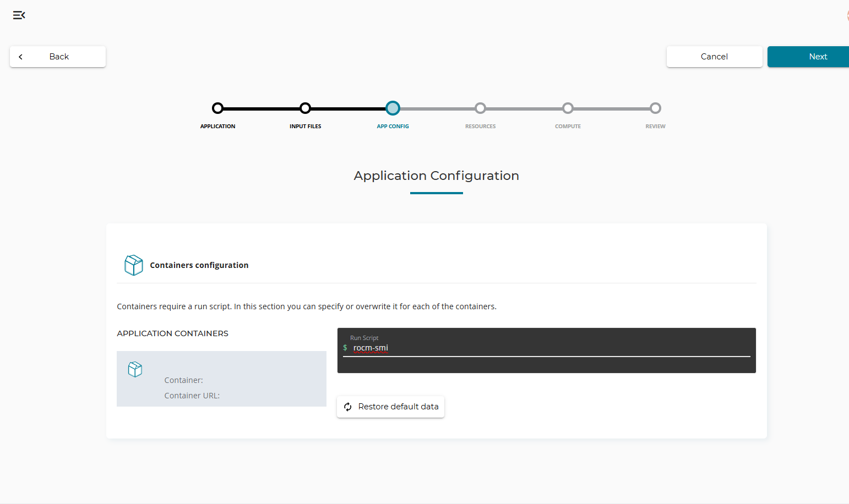Go to the Application step circle
Viewport: 849px width, 504px height.
pos(218,108)
